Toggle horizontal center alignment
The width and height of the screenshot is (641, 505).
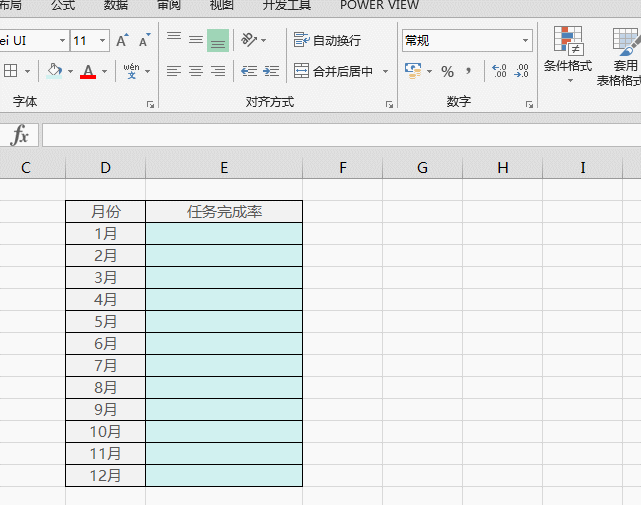click(195, 72)
